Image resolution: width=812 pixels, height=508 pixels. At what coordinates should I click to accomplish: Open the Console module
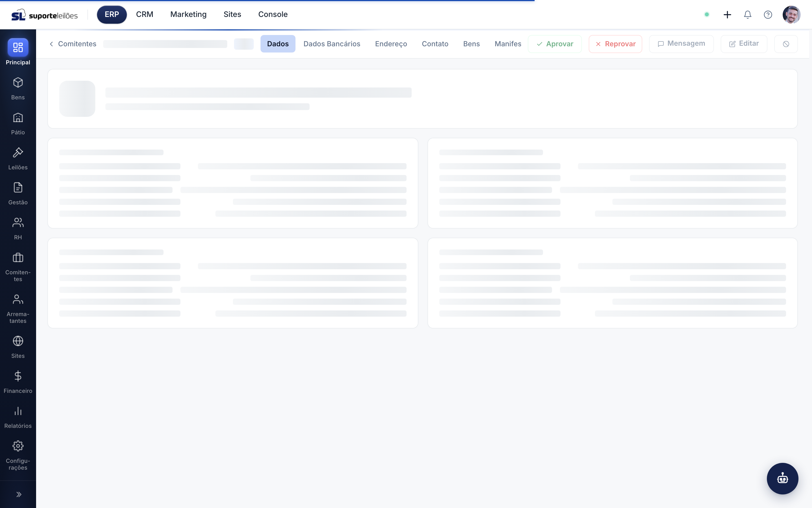(x=273, y=14)
